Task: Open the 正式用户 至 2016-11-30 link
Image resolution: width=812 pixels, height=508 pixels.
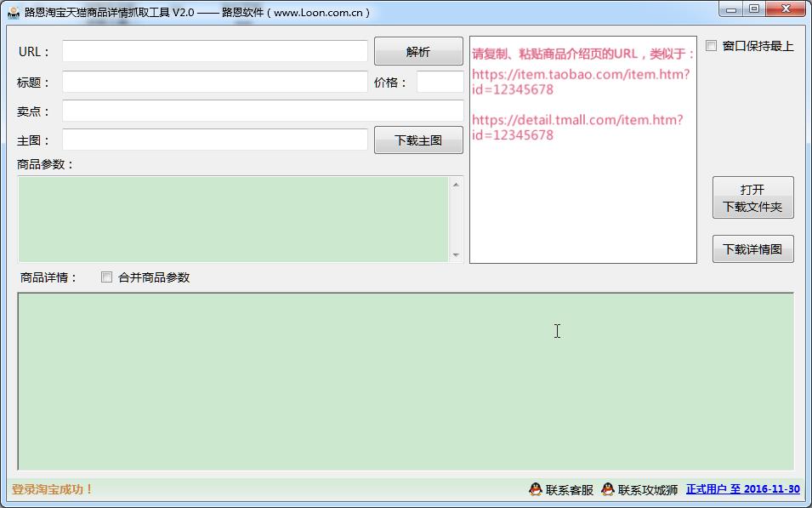Action: [742, 489]
